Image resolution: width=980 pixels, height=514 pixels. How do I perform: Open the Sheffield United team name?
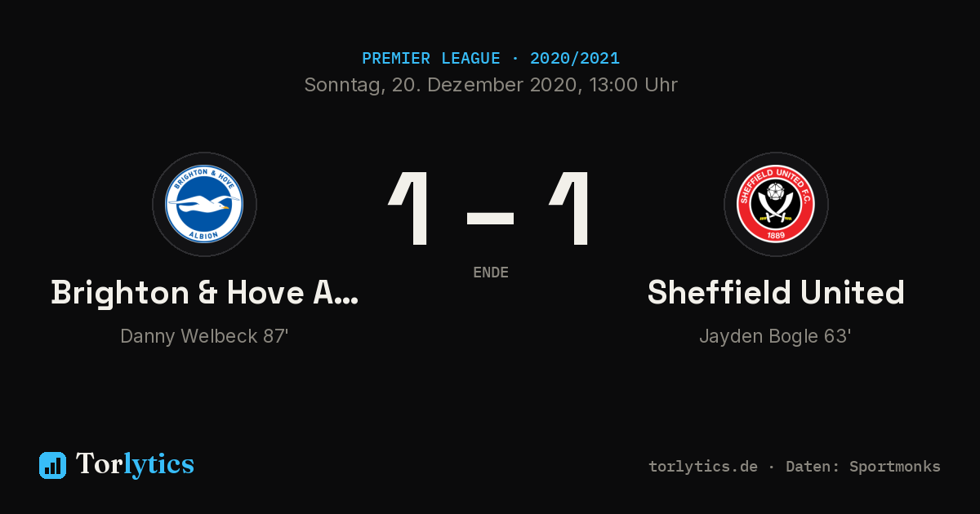(x=776, y=293)
